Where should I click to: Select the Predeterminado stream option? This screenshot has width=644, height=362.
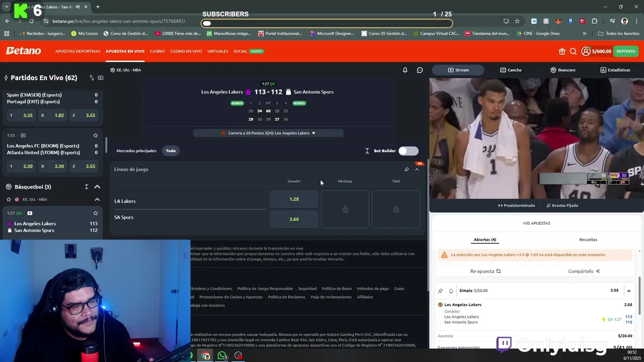pos(517,205)
